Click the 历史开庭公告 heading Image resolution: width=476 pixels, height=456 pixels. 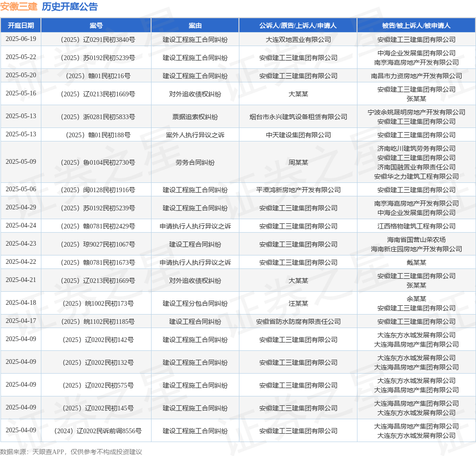(70, 7)
